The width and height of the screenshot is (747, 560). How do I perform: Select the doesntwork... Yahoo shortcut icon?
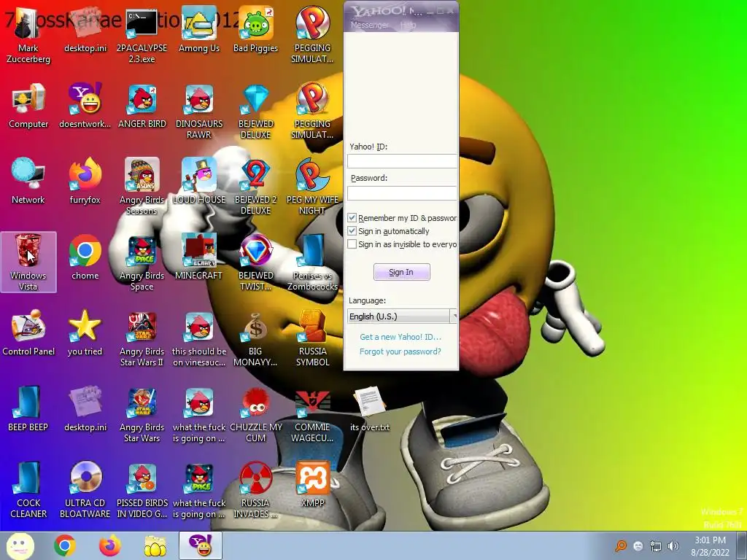coord(85,106)
